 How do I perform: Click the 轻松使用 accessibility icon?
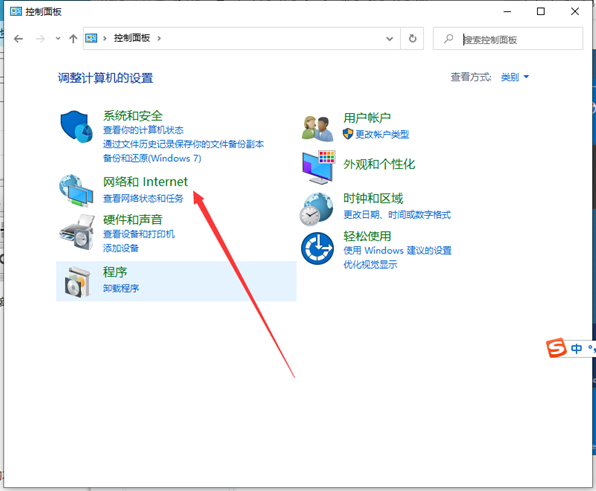click(317, 249)
